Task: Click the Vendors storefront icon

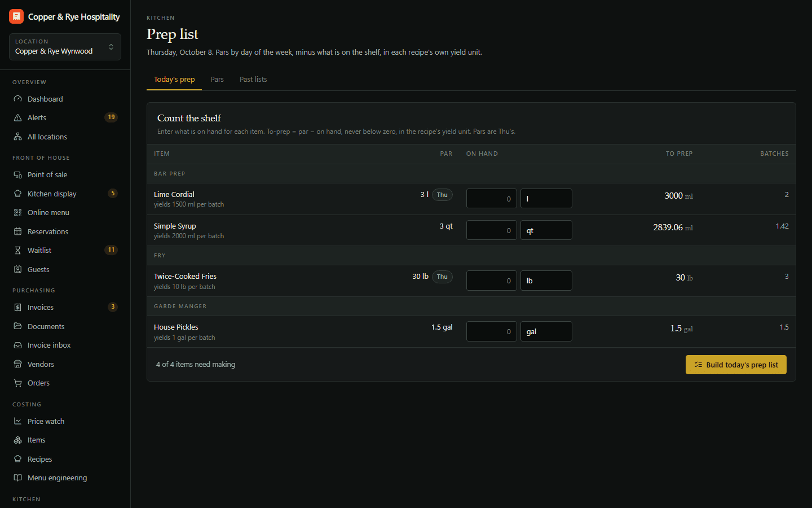Action: point(17,364)
